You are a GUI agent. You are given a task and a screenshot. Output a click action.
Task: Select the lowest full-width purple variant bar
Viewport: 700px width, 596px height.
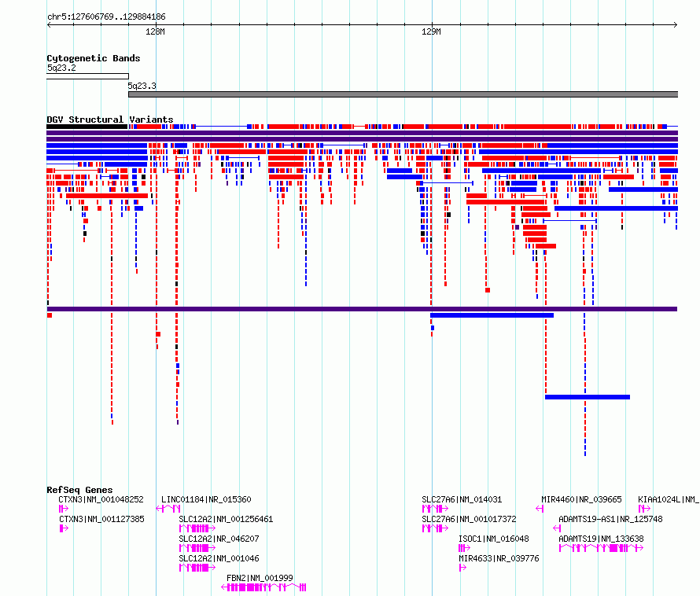tap(362, 309)
